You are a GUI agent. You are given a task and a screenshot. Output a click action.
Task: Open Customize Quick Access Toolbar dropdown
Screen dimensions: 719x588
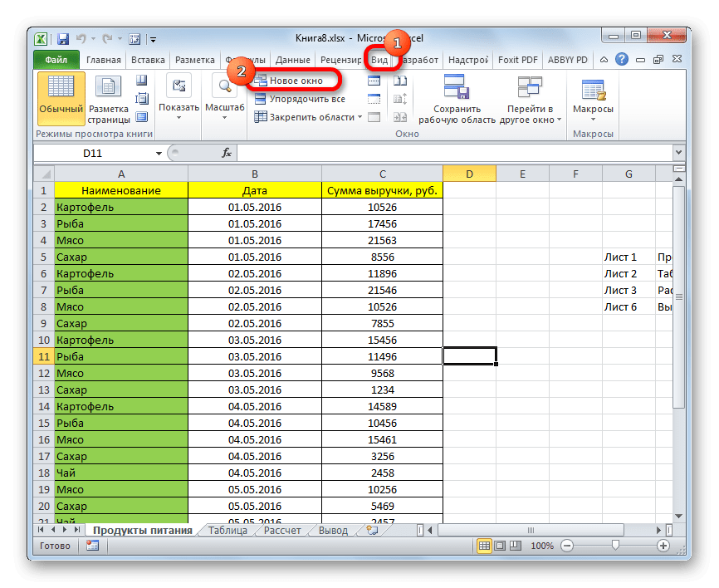153,40
